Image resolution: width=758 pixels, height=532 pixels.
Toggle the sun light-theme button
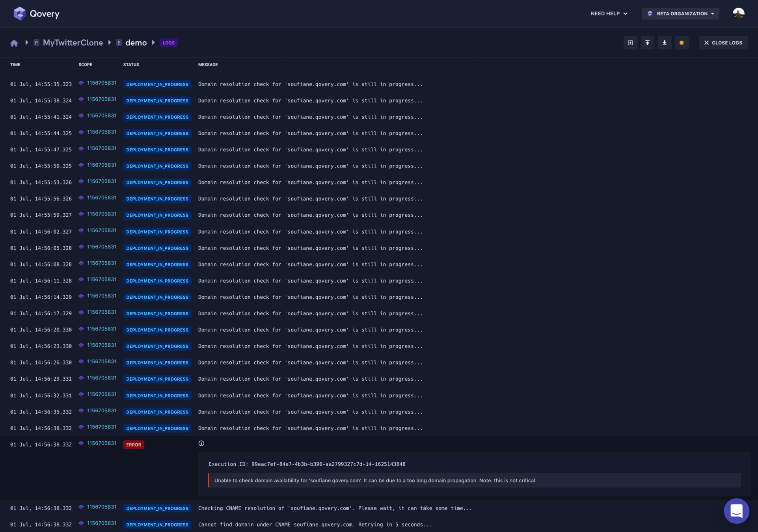[x=682, y=43]
